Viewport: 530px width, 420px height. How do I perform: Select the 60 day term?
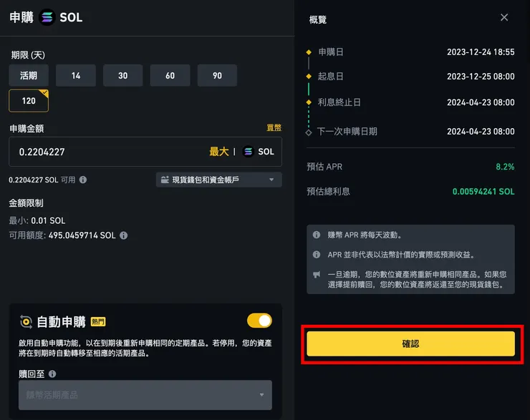(170, 76)
